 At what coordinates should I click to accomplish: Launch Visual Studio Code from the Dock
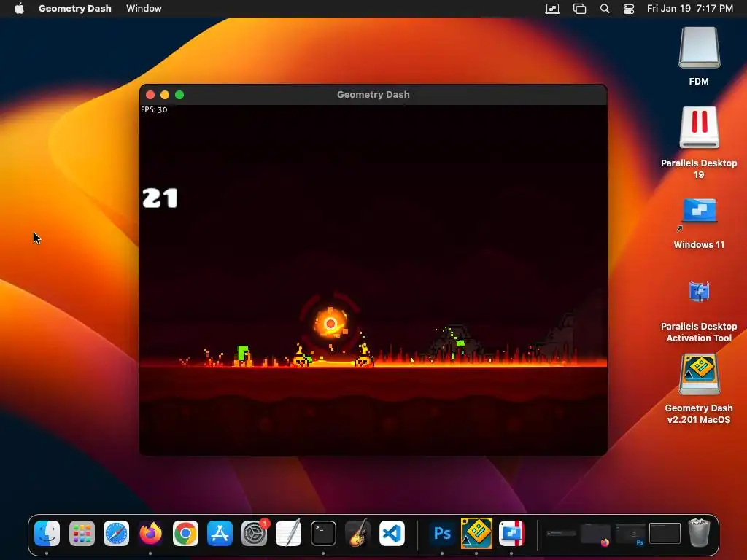pyautogui.click(x=392, y=533)
